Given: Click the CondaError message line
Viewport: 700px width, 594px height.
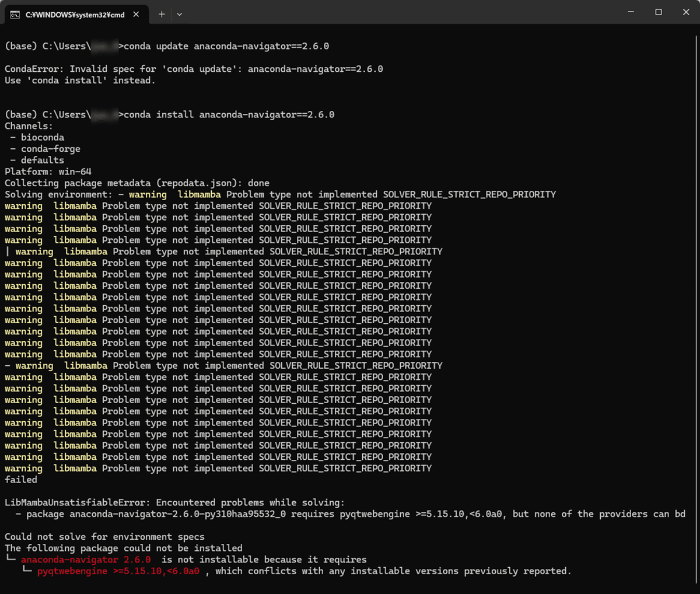Looking at the screenshot, I should pyautogui.click(x=194, y=69).
